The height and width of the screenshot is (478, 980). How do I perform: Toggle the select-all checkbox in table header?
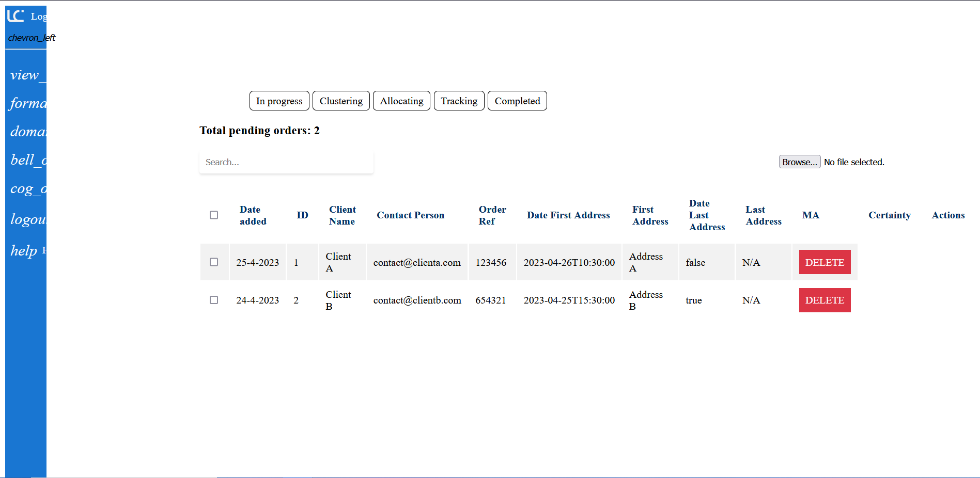tap(214, 215)
